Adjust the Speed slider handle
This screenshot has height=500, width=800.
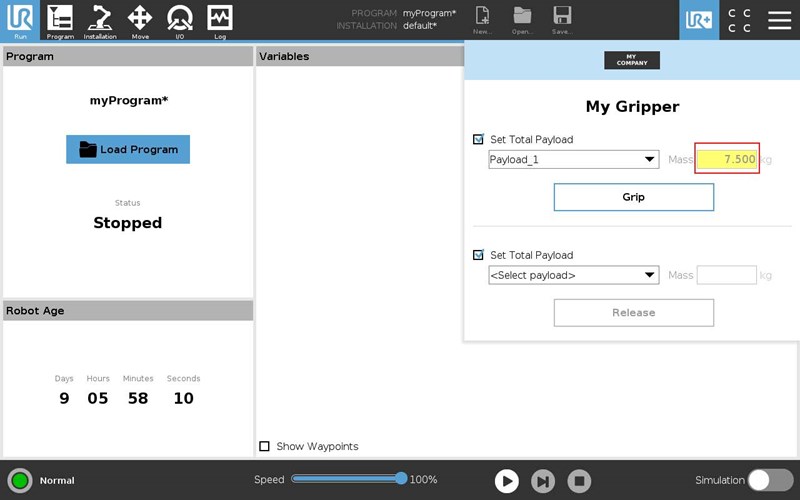(401, 479)
